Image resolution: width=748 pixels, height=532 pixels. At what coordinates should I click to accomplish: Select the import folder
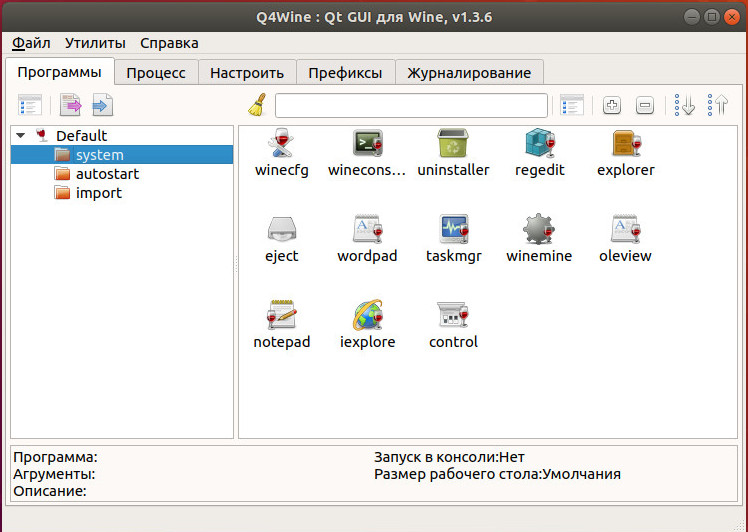[99, 193]
